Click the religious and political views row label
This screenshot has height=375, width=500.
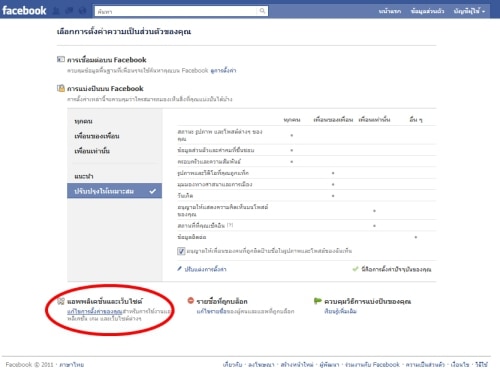tap(215, 184)
